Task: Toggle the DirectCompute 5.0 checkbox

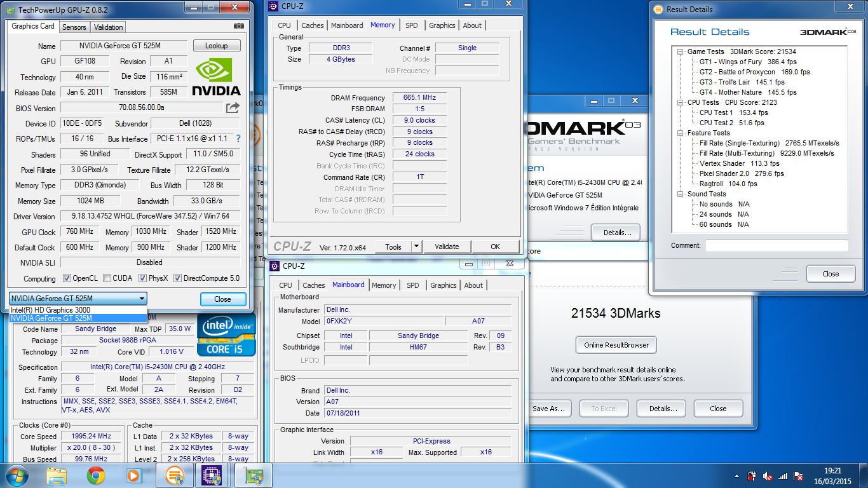Action: (178, 278)
